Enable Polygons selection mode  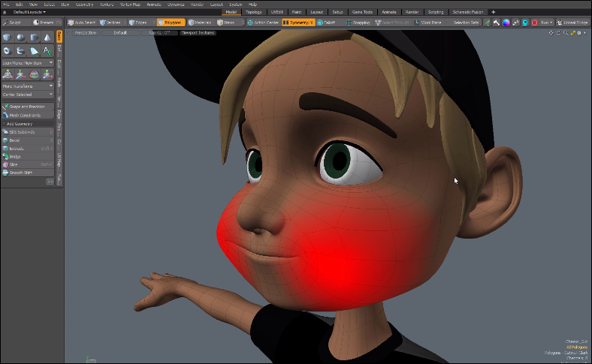[171, 23]
